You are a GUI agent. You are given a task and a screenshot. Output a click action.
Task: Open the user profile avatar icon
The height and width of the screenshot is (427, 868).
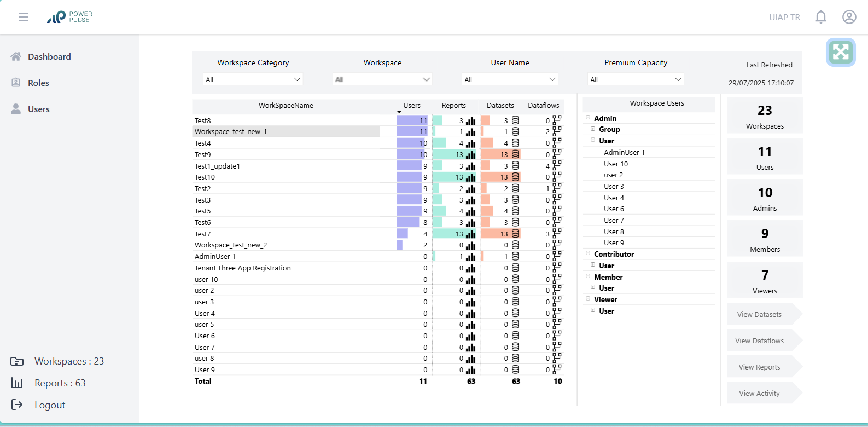pos(849,17)
